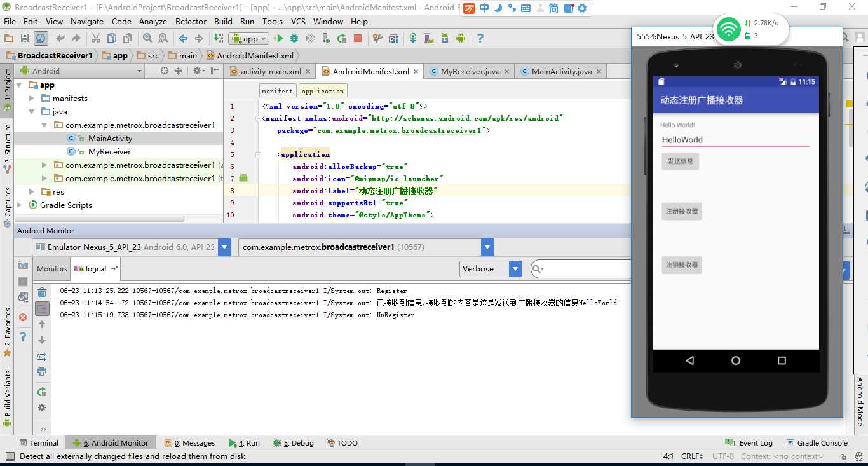The height and width of the screenshot is (466, 868).
Task: Switch to MainActivity.java editor tab
Action: click(x=562, y=71)
